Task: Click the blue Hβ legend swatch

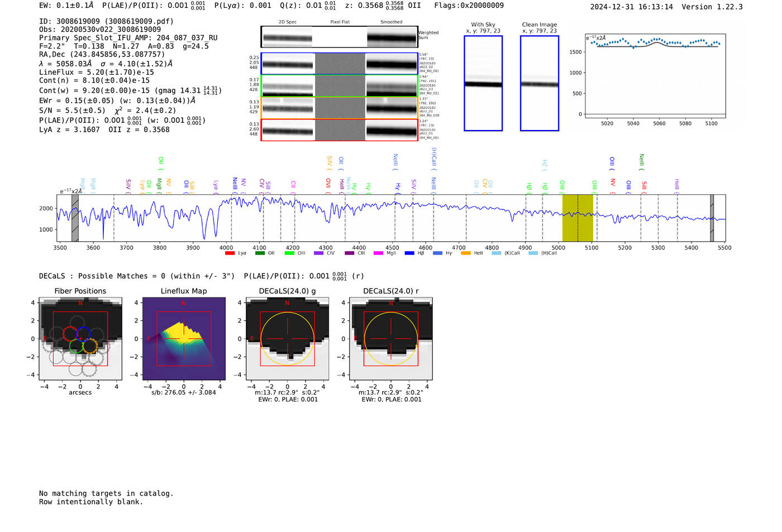Action: coord(409,253)
